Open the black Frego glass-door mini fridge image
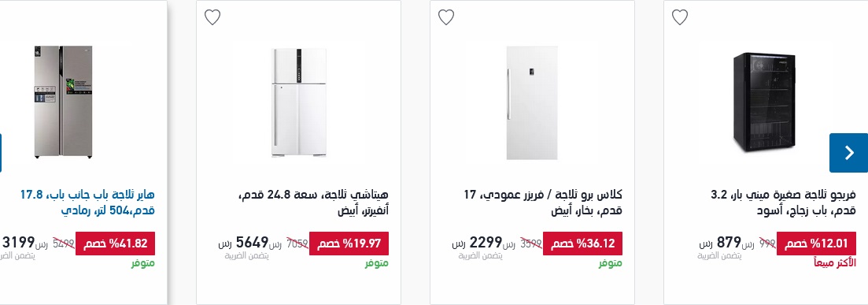The width and height of the screenshot is (868, 305). click(x=764, y=102)
